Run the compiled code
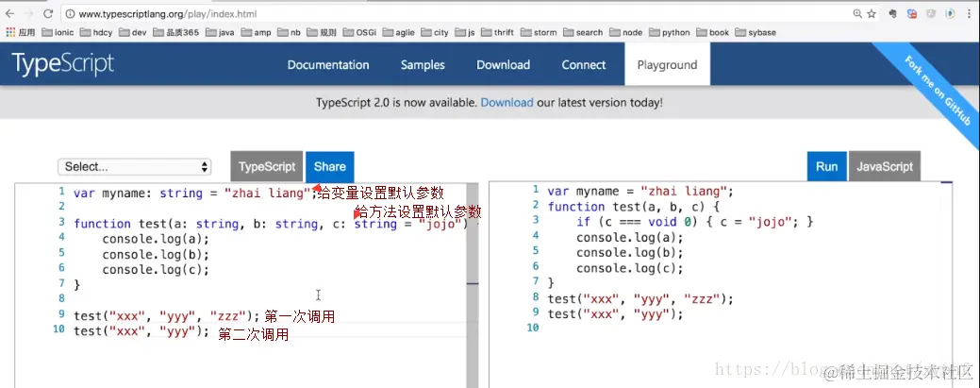The image size is (980, 388). (x=827, y=167)
